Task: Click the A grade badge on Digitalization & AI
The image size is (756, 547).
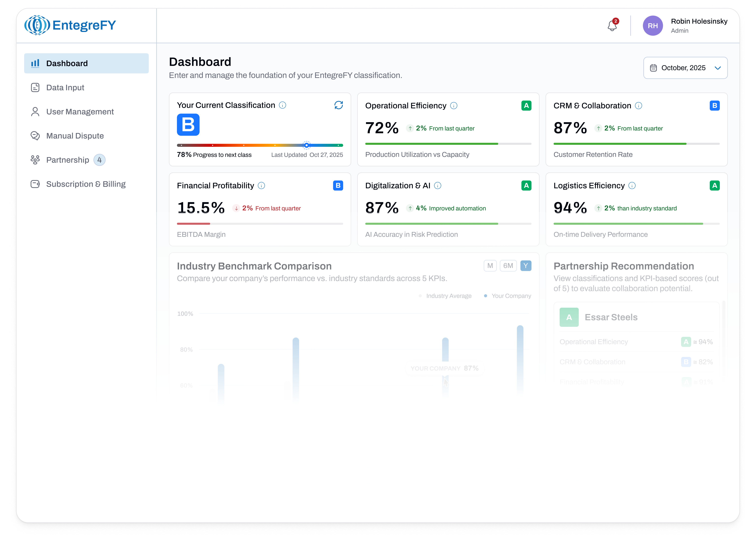Action: [526, 186]
